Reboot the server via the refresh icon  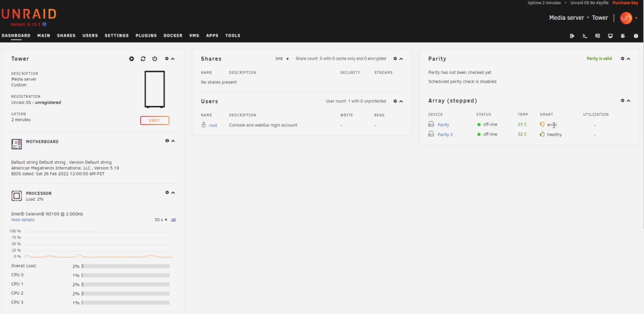coord(143,59)
